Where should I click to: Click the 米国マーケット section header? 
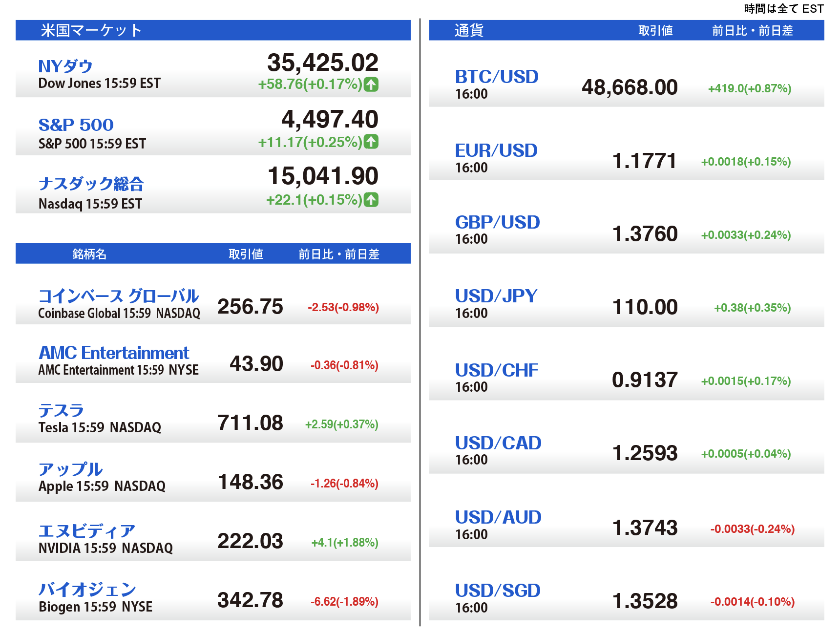pos(91,30)
